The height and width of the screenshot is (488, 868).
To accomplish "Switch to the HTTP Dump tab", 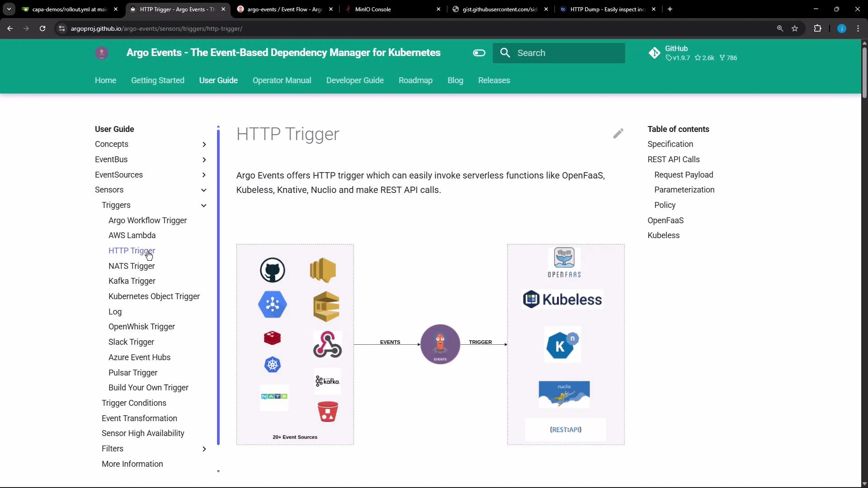I will click(608, 9).
